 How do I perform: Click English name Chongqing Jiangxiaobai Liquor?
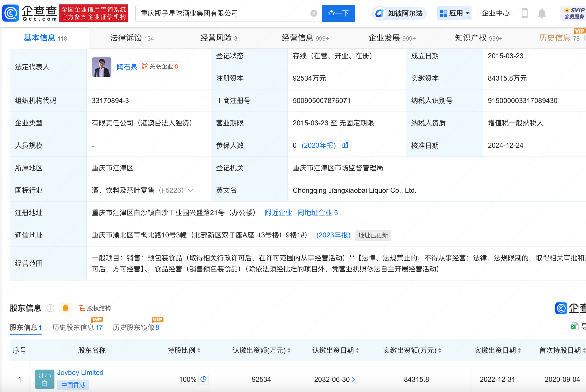click(x=354, y=190)
